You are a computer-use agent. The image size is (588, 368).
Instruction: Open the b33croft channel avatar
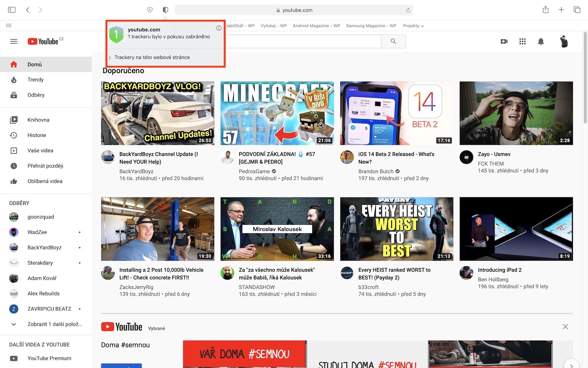(x=347, y=273)
